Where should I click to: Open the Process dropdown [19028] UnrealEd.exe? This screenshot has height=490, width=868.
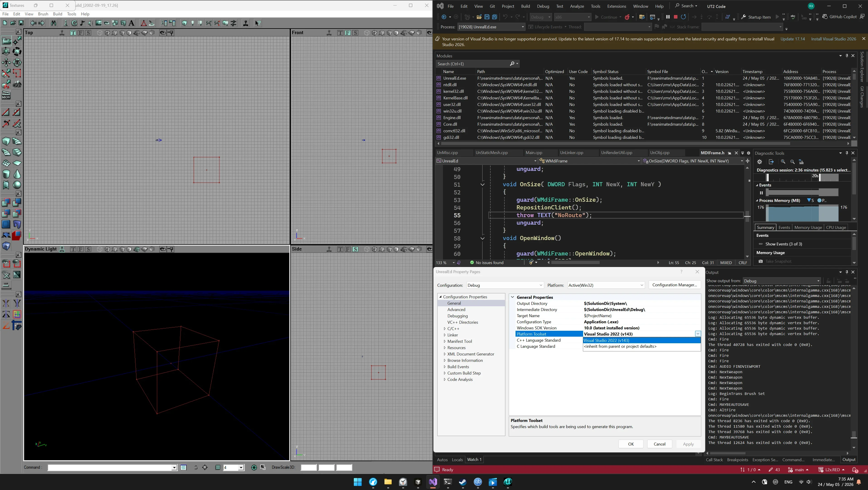click(491, 27)
